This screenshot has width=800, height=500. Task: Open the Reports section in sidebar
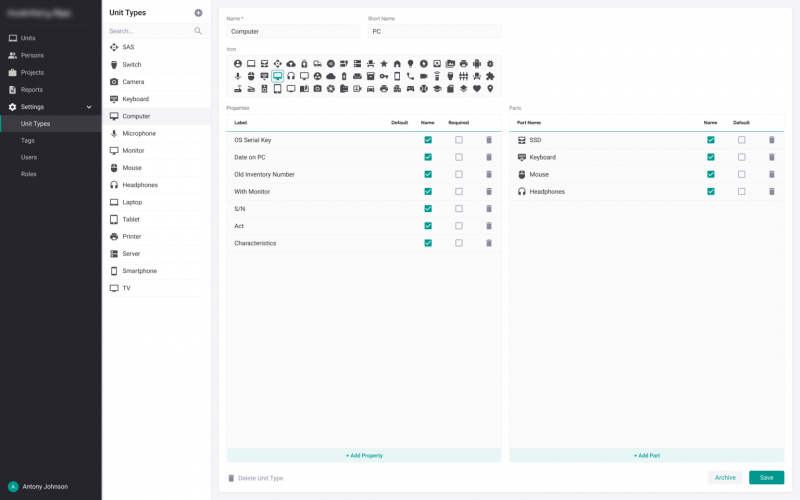click(32, 90)
